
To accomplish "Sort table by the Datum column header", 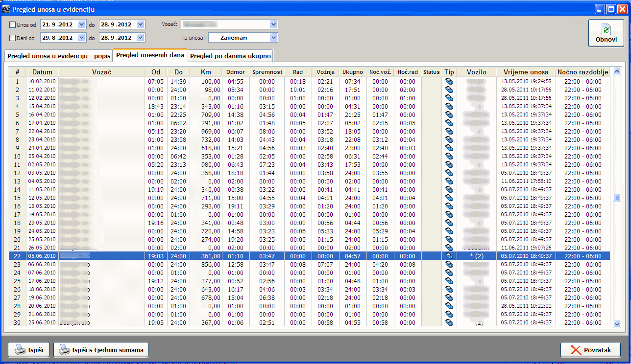I will click(42, 72).
